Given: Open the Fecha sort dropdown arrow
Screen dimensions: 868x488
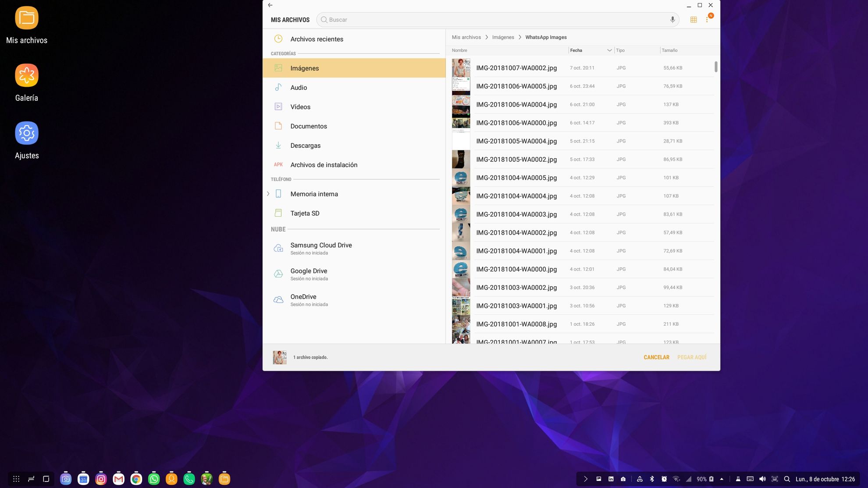Looking at the screenshot, I should pyautogui.click(x=609, y=50).
